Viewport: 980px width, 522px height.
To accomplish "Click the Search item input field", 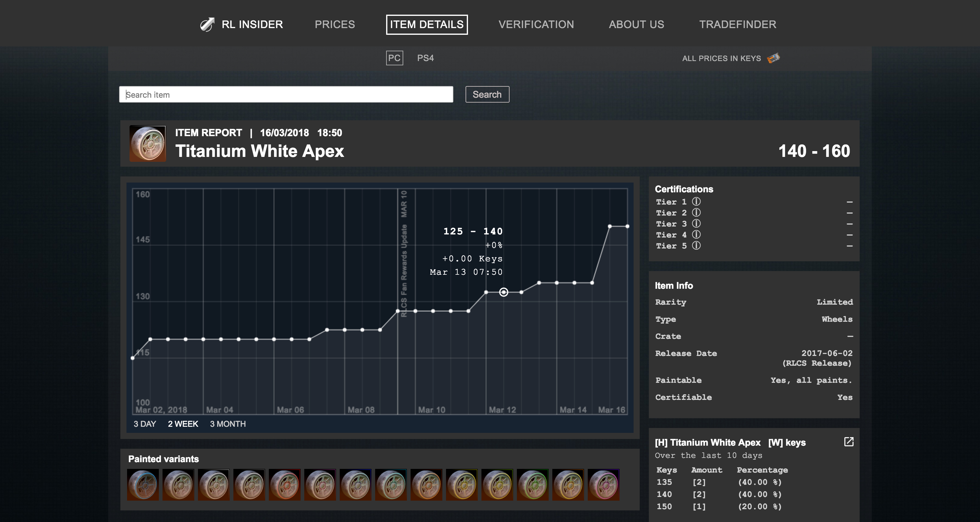I will pos(286,94).
